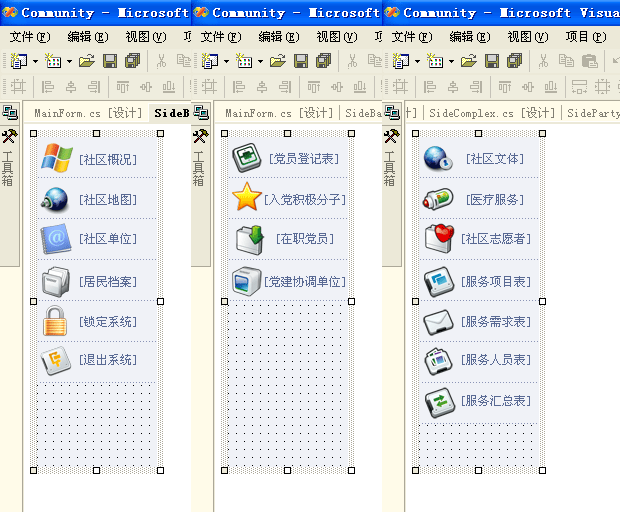Click the battery icon beside 医疗服务

(438, 199)
